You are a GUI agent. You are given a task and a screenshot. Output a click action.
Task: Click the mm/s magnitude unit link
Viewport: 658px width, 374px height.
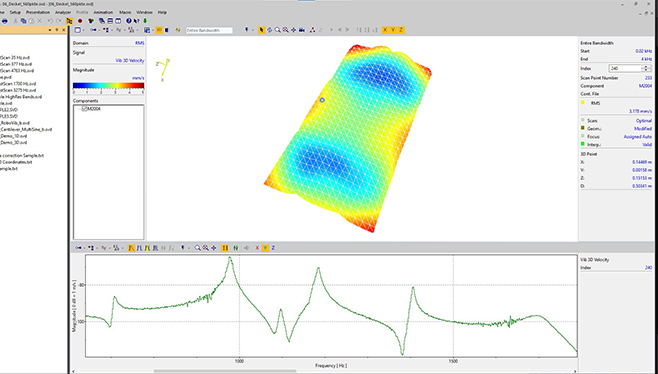point(138,78)
